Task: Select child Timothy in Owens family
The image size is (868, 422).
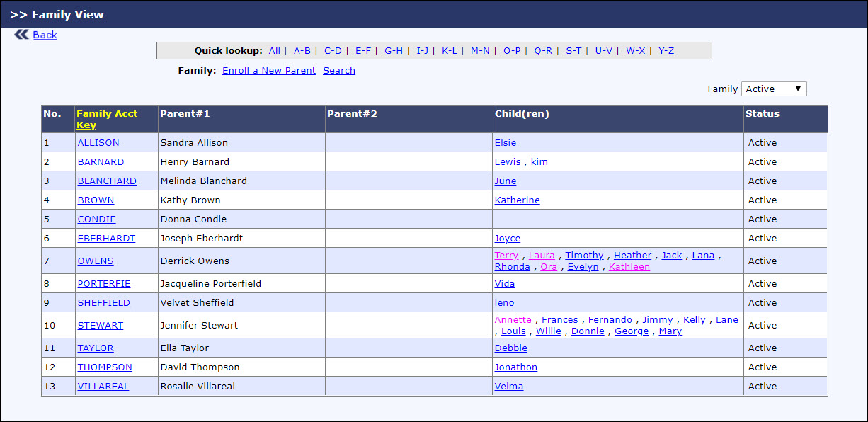Action: pos(584,256)
